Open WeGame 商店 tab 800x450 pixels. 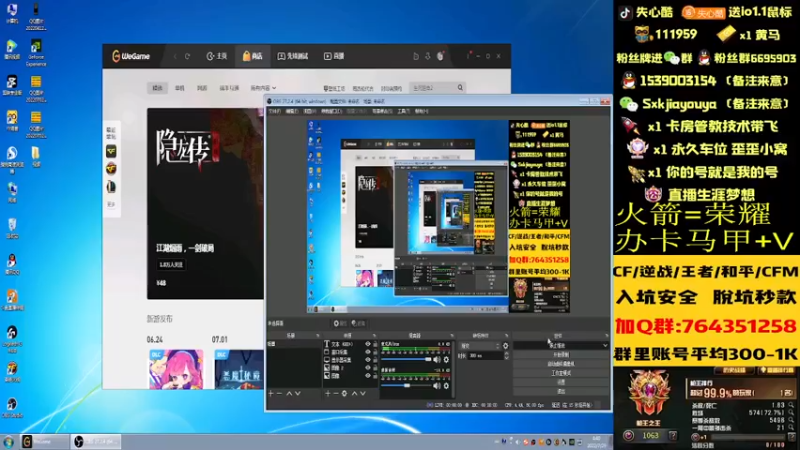click(253, 56)
